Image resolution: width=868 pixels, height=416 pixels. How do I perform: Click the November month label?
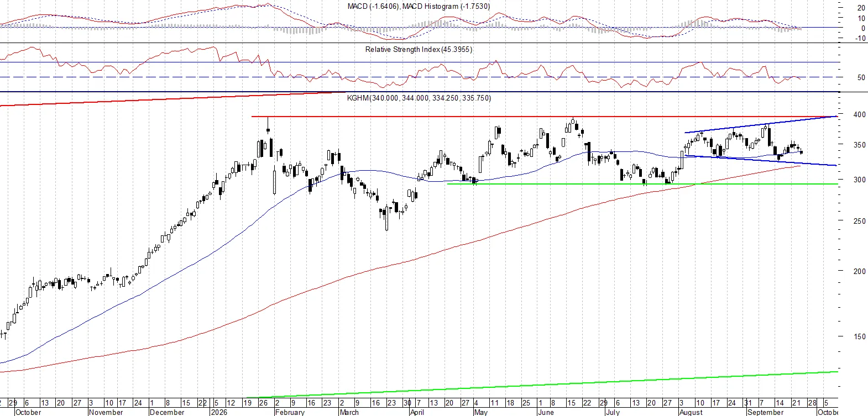tap(106, 412)
